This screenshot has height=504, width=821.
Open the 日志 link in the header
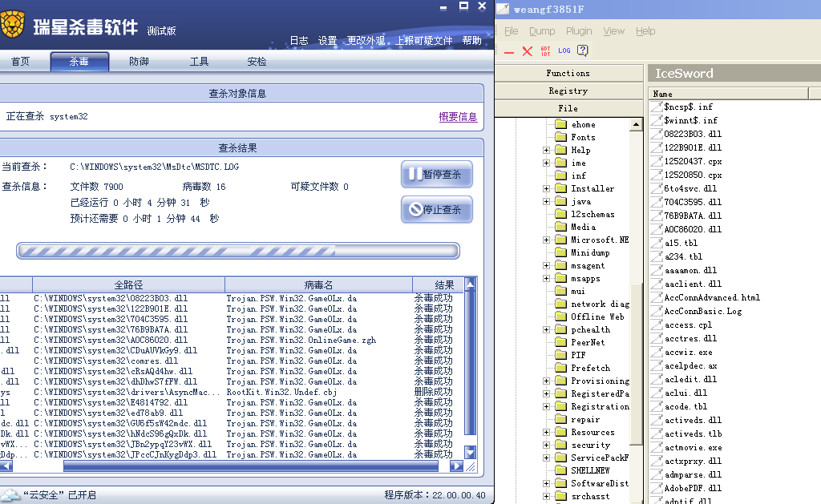point(299,40)
